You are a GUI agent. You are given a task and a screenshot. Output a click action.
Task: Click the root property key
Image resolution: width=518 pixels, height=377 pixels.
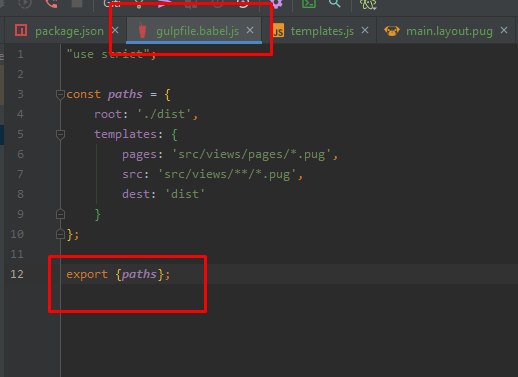tap(108, 114)
